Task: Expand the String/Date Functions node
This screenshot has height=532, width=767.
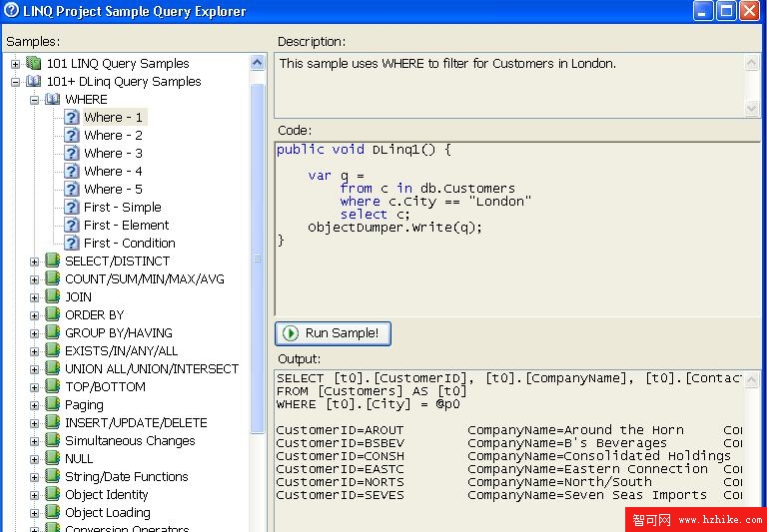Action: click(x=34, y=477)
